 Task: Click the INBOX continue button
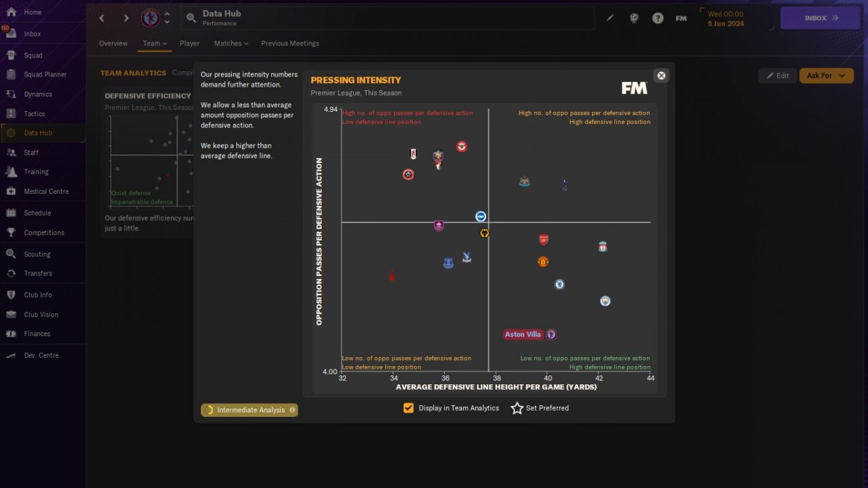pyautogui.click(x=820, y=18)
